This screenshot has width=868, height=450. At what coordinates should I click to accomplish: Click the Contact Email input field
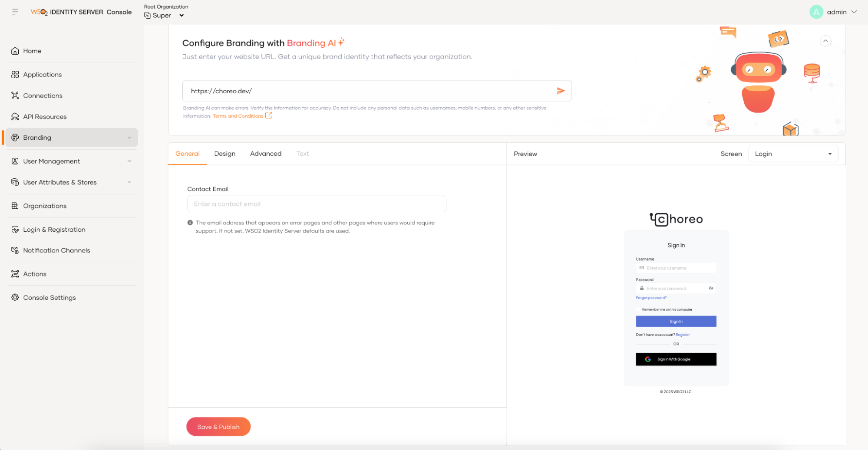coord(317,204)
